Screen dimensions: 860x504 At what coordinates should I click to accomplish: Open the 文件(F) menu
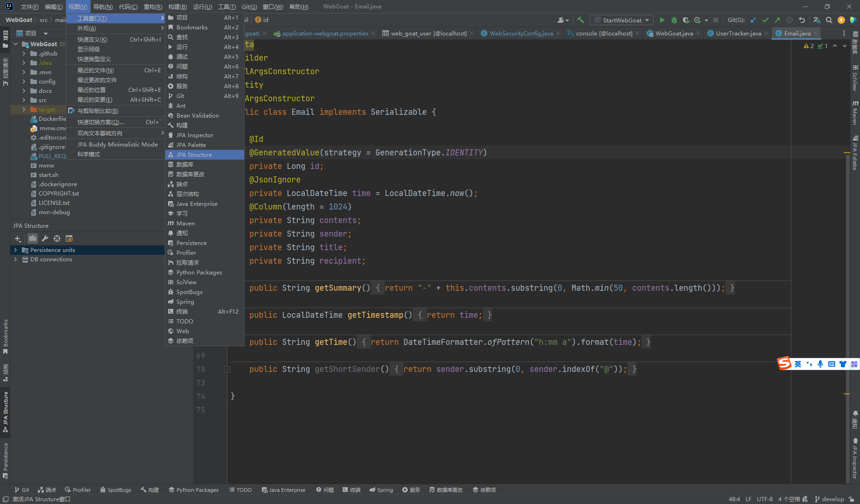pos(29,7)
